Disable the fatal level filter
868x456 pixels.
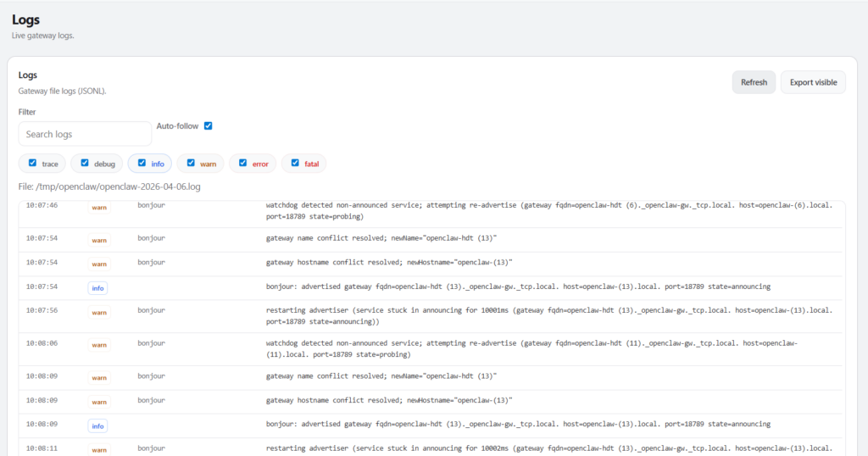295,163
